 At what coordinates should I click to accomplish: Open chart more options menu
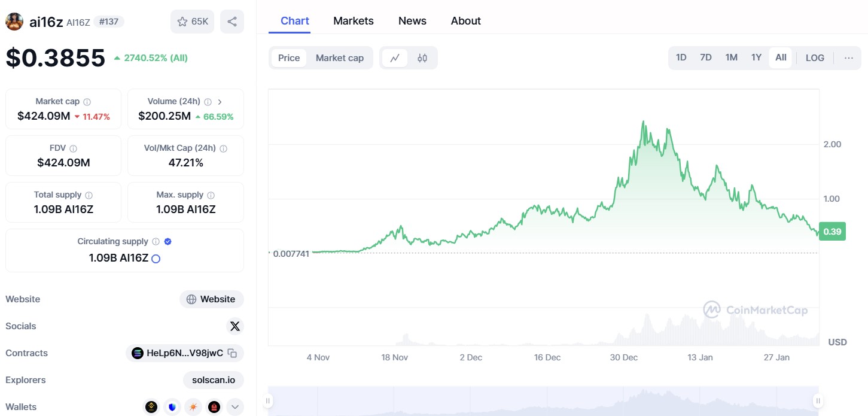coord(849,58)
